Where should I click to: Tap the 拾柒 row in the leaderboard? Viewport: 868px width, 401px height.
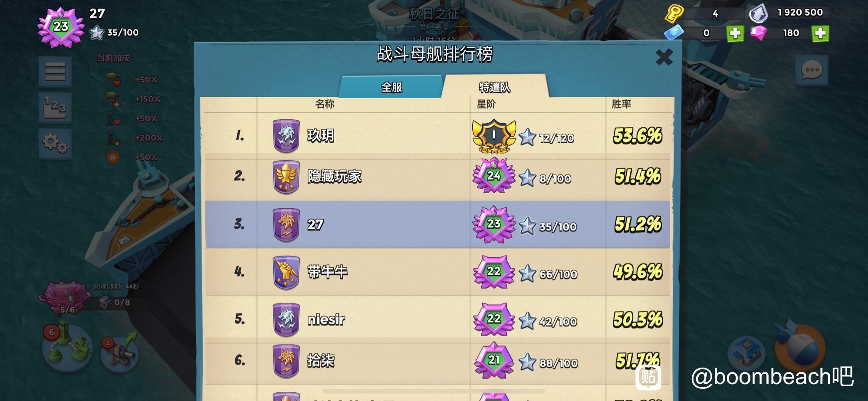[x=437, y=361]
